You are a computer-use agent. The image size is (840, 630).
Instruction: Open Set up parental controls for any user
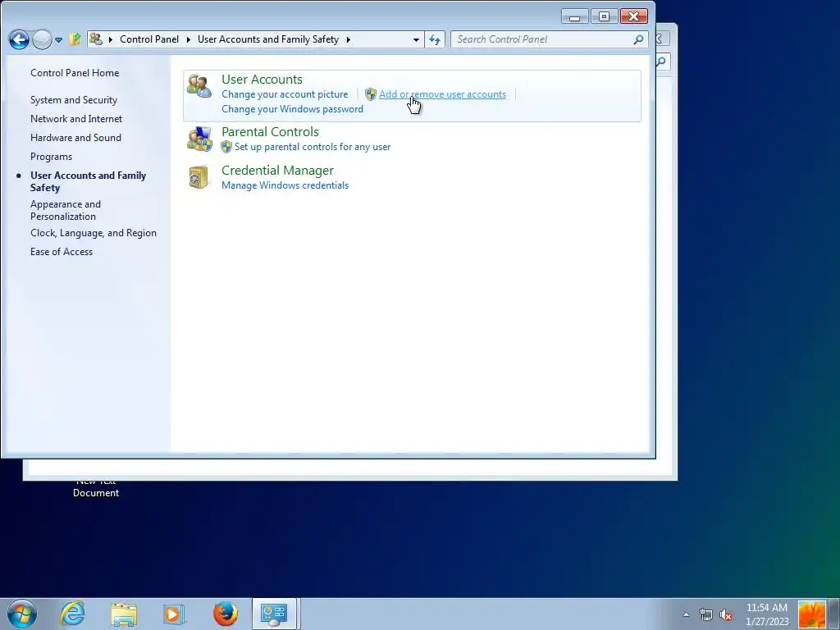[x=313, y=147]
